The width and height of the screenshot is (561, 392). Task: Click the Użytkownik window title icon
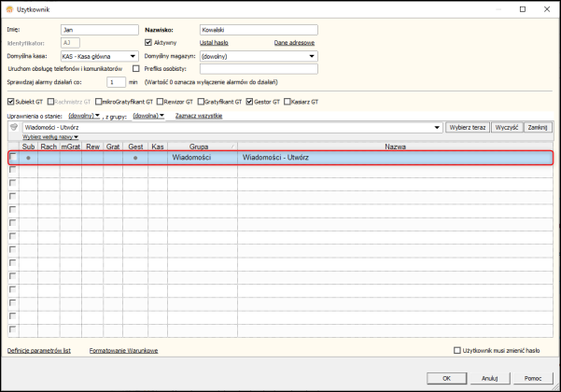pyautogui.click(x=9, y=9)
